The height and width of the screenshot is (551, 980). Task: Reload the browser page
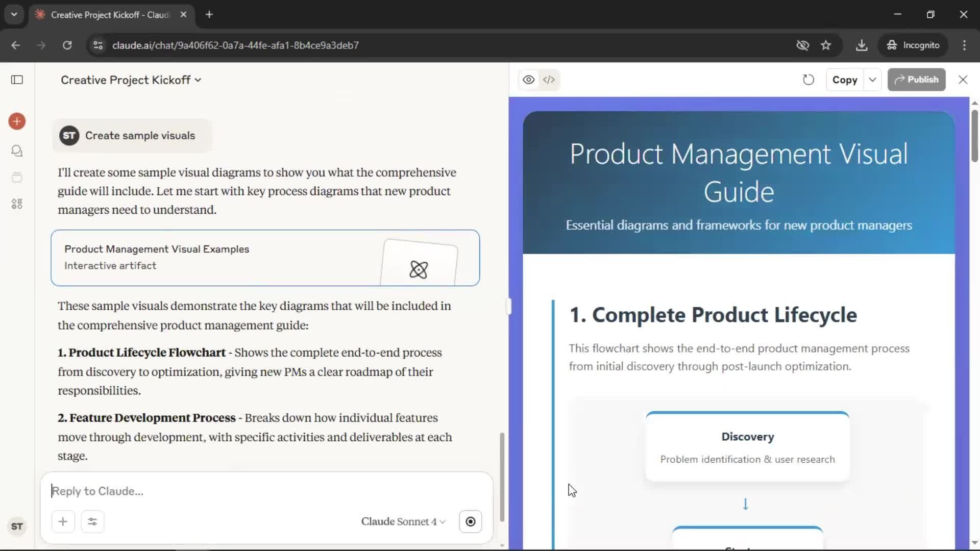[67, 45]
